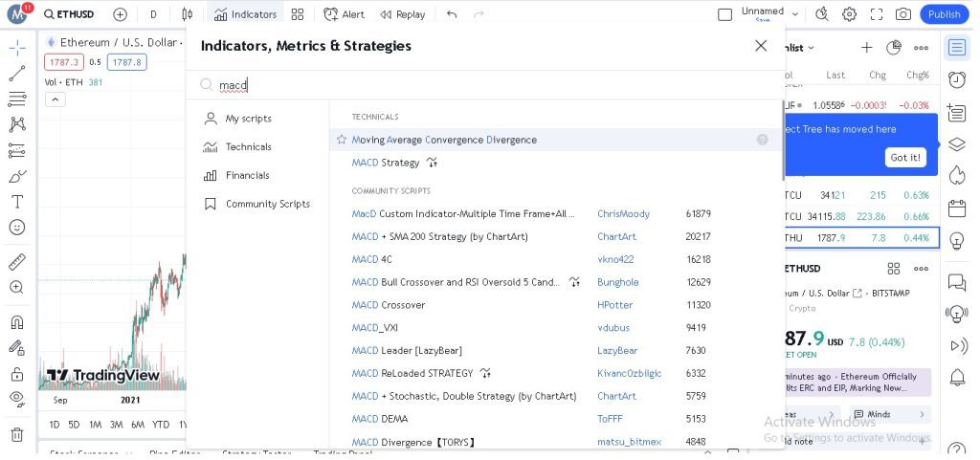980x460 pixels.
Task: Click the remove objects trash icon
Action: [x=17, y=434]
